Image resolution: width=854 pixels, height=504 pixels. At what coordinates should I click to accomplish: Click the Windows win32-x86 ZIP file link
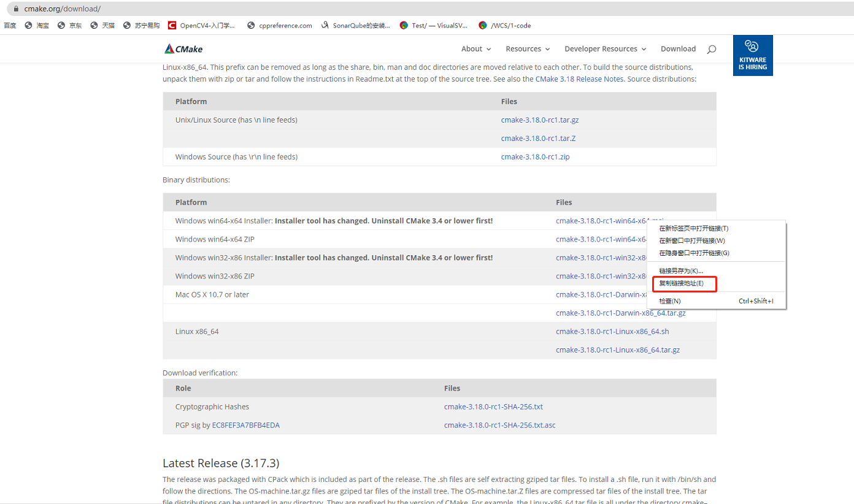(601, 276)
